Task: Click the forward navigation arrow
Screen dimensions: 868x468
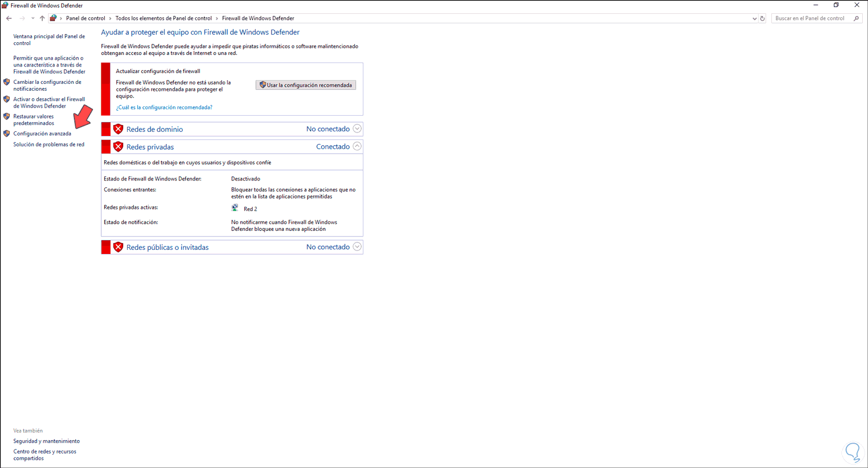Action: pos(22,19)
